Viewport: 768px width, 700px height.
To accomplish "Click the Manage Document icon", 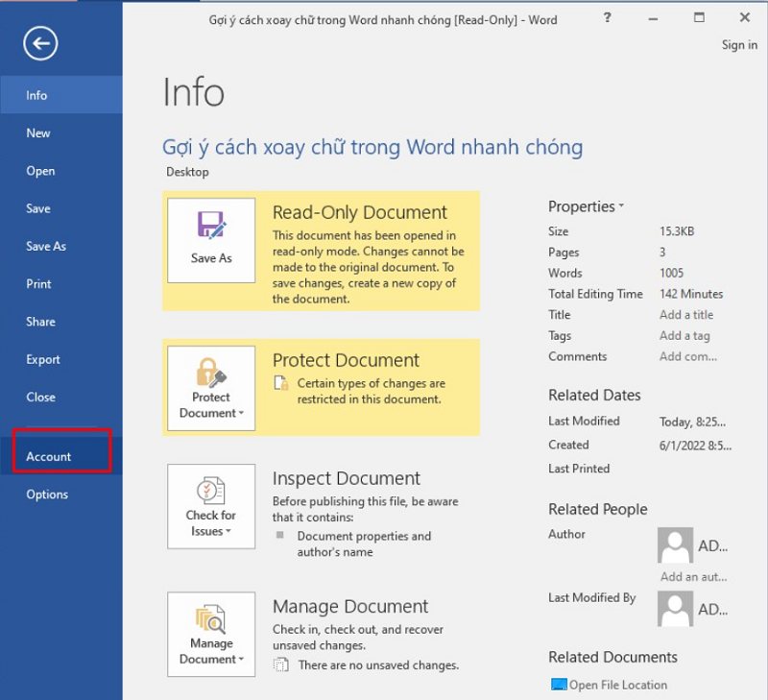I will (x=211, y=619).
